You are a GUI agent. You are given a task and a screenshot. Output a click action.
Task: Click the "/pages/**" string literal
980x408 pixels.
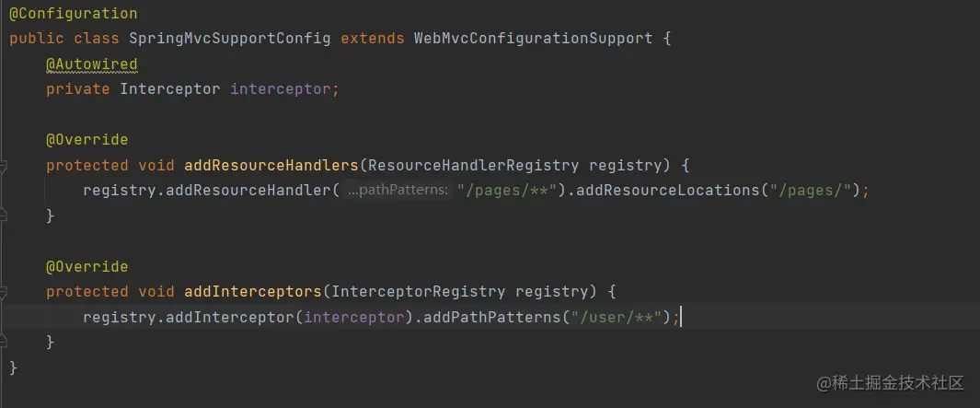506,191
